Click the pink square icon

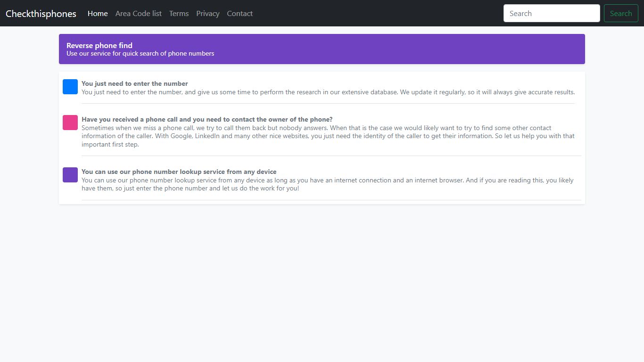(70, 123)
